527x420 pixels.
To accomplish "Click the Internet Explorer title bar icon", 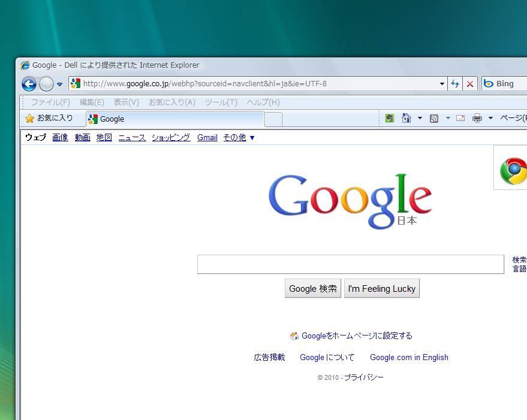I will coord(25,65).
